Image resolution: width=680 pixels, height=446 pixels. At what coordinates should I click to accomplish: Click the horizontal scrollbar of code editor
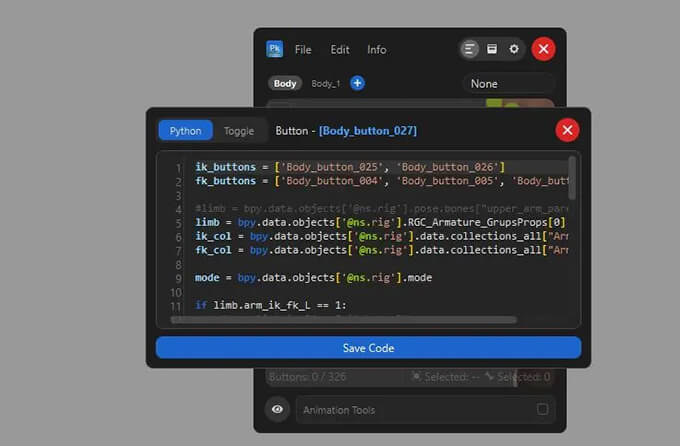[343, 320]
